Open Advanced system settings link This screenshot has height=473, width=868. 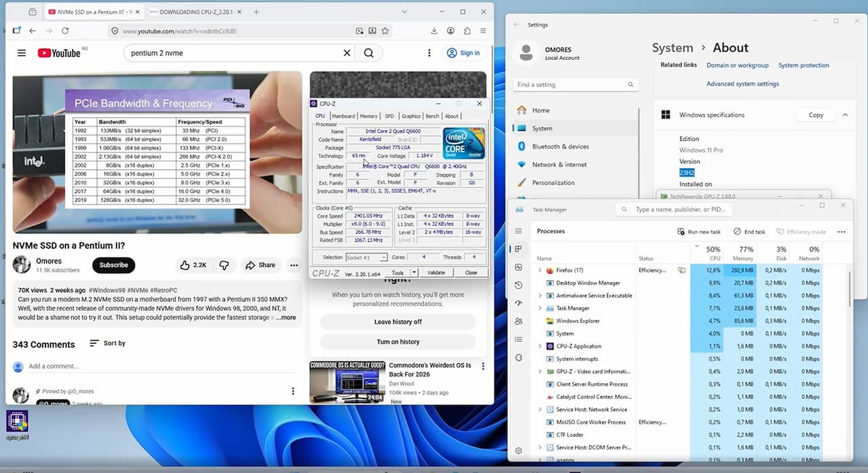pyautogui.click(x=743, y=84)
